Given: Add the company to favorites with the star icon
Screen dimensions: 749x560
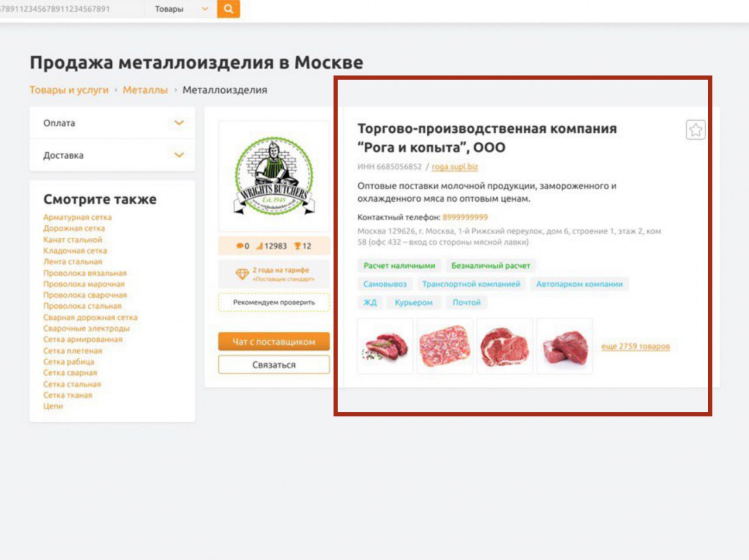Looking at the screenshot, I should [696, 129].
